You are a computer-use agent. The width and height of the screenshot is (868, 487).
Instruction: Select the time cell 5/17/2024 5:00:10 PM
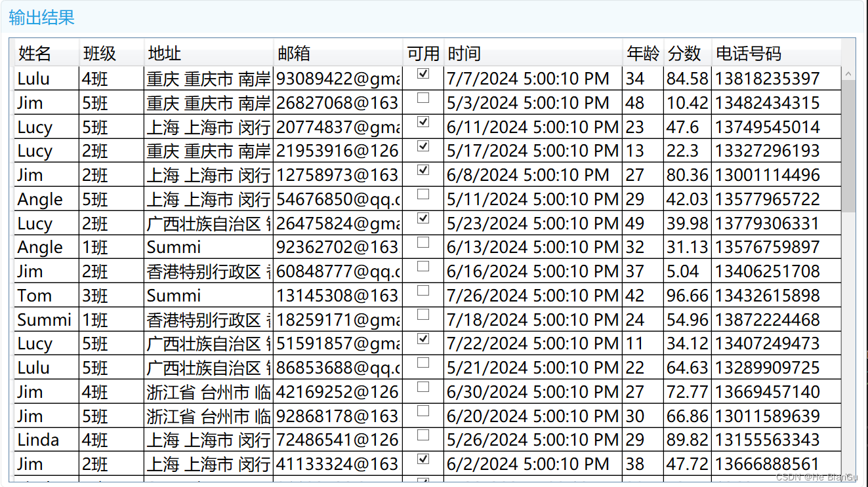(x=533, y=151)
